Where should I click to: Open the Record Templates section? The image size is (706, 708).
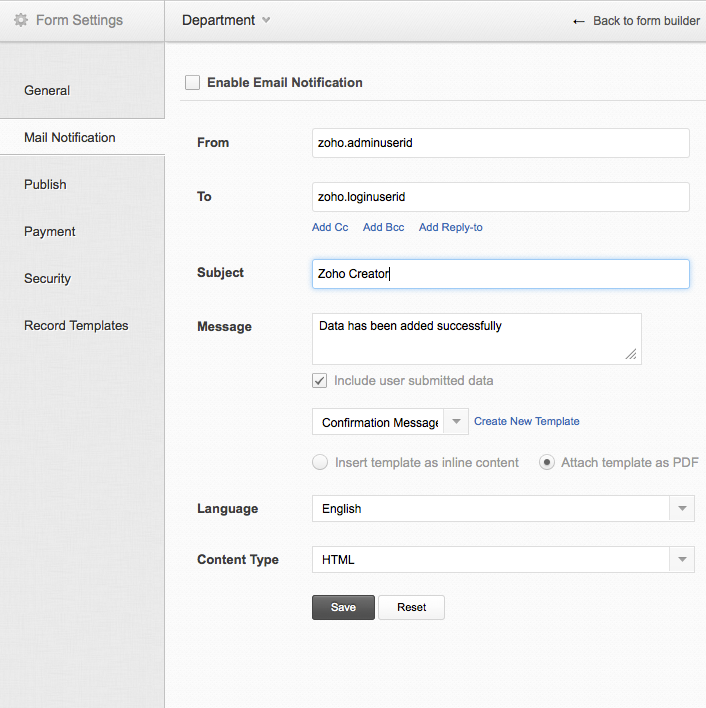tap(76, 326)
